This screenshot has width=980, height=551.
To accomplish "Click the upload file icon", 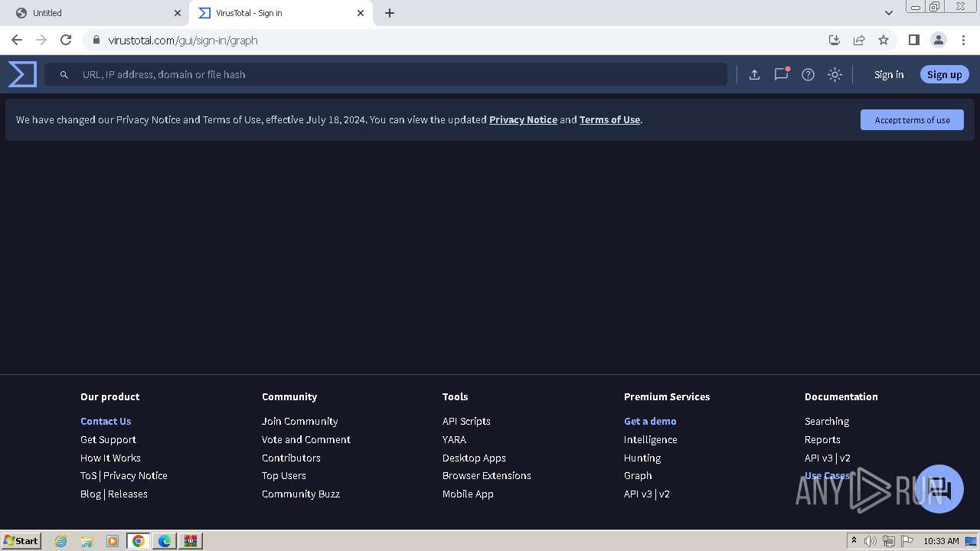I will point(754,74).
